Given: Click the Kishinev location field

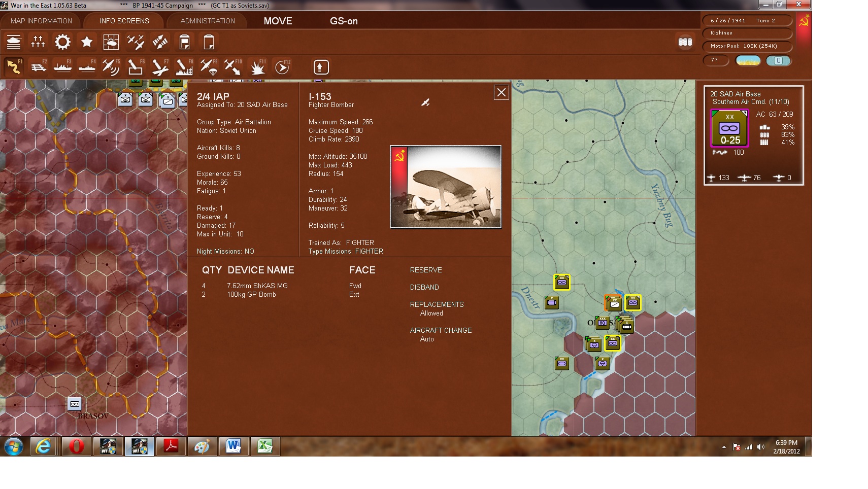Looking at the screenshot, I should click(x=747, y=33).
